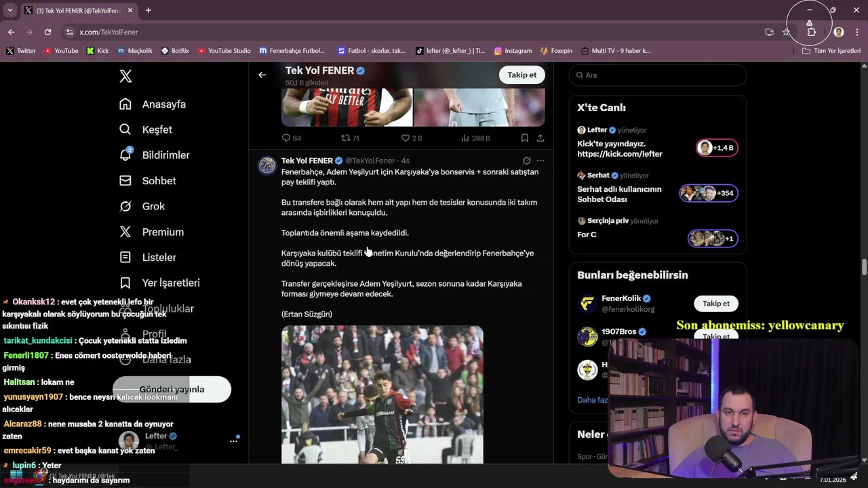Open the Tek Yol FENER avatar on the post
This screenshot has height=488, width=868.
pyautogui.click(x=267, y=165)
